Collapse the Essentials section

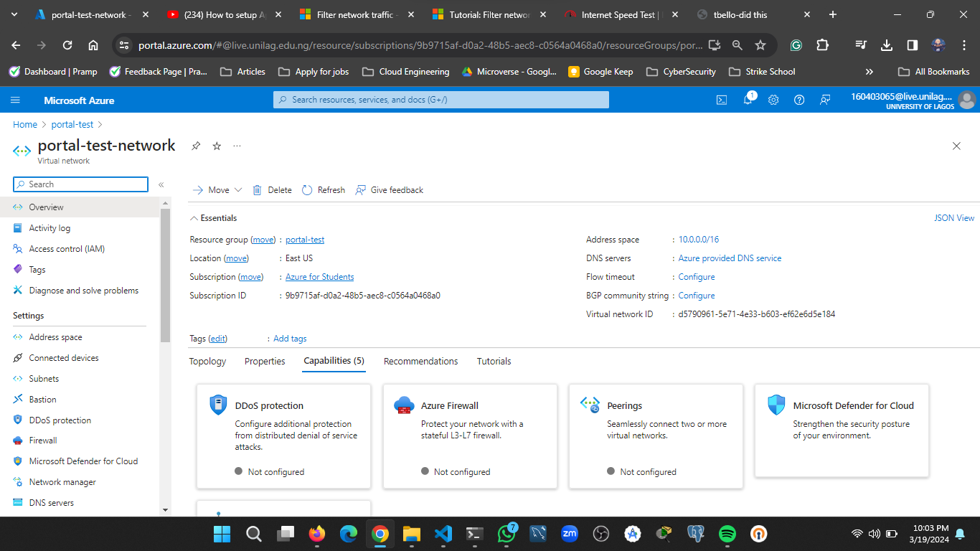click(213, 218)
